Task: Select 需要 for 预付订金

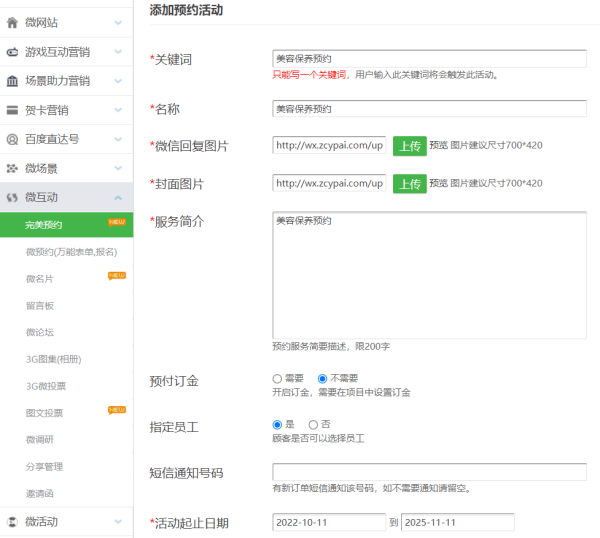Action: point(277,379)
